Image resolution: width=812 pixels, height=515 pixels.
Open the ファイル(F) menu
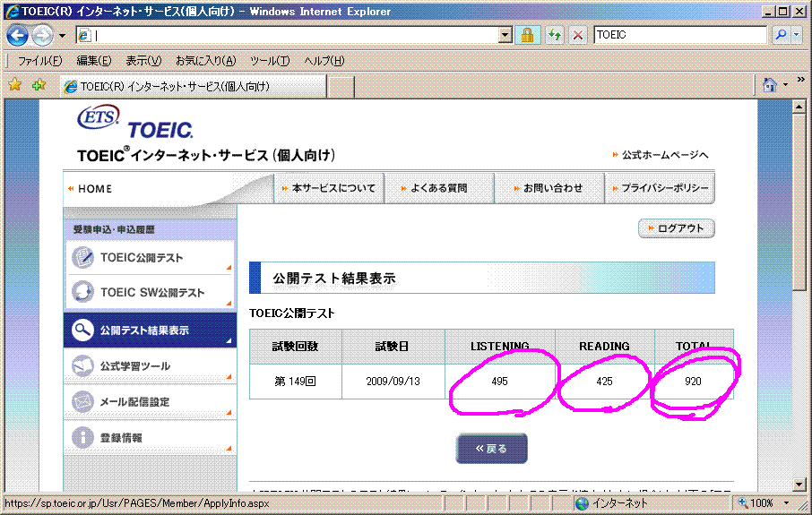click(39, 61)
